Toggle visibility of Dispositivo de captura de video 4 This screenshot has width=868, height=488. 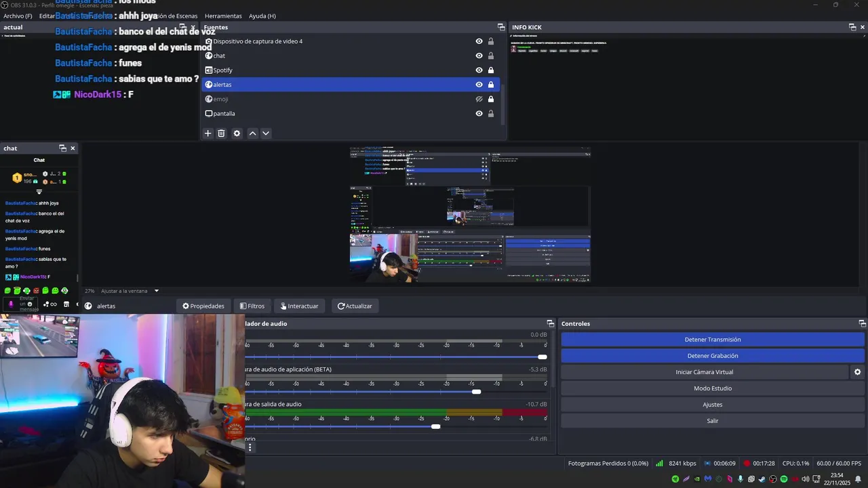pyautogui.click(x=479, y=41)
